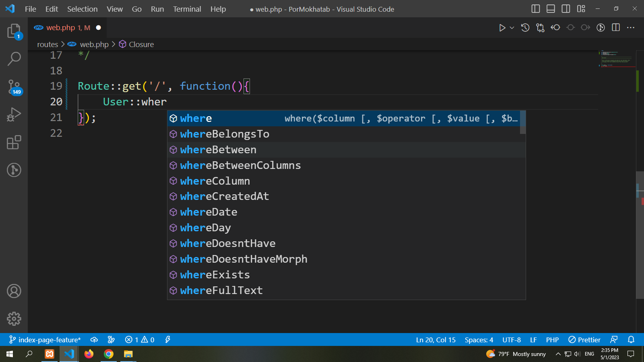Open the Explorer view in activity bar
This screenshot has height=362, width=644.
(14, 31)
